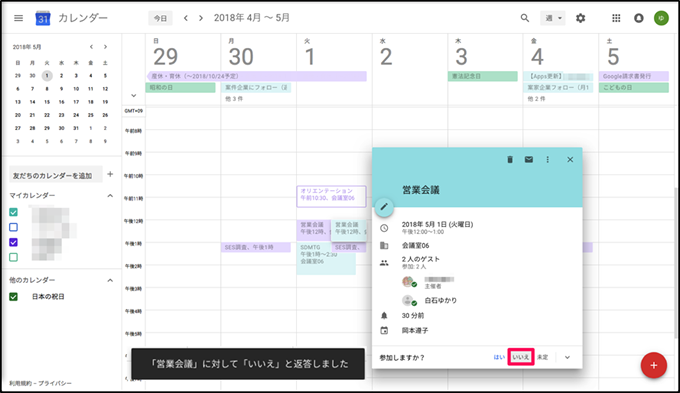Expand RSVP options with the chevron
This screenshot has height=393, width=680.
click(x=567, y=357)
